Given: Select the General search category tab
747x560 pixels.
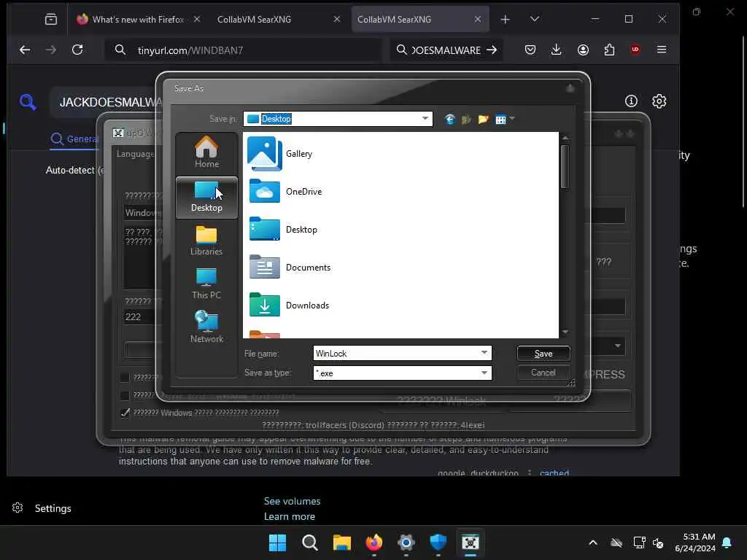Looking at the screenshot, I should point(75,139).
